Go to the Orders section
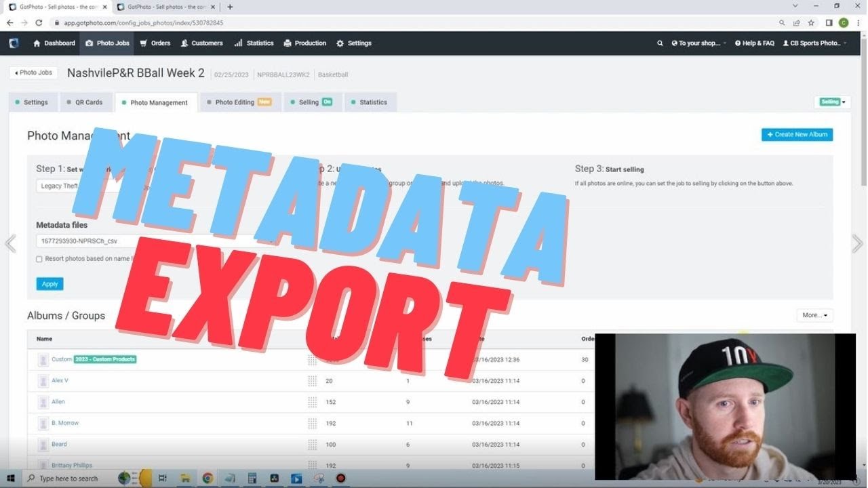This screenshot has width=868, height=488. pos(155,43)
